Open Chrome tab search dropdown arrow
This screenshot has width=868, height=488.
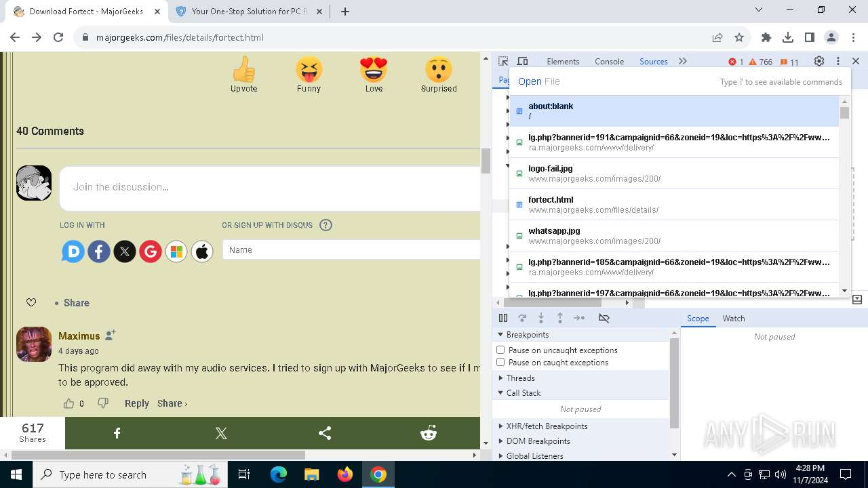(759, 10)
